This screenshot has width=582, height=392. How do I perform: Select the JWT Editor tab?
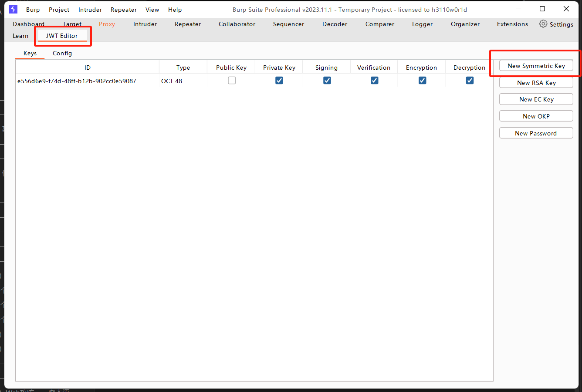pyautogui.click(x=62, y=36)
